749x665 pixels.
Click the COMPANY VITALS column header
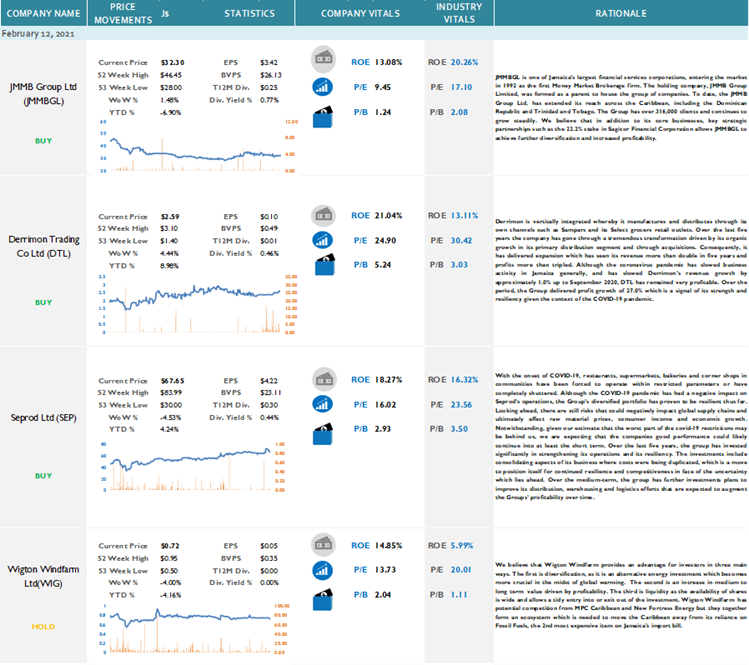(x=360, y=13)
